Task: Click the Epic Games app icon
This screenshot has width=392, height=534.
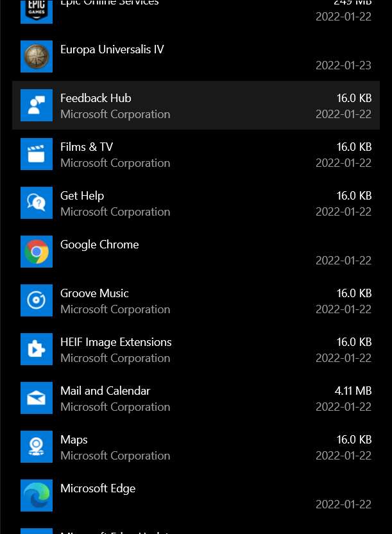Action: [x=37, y=12]
